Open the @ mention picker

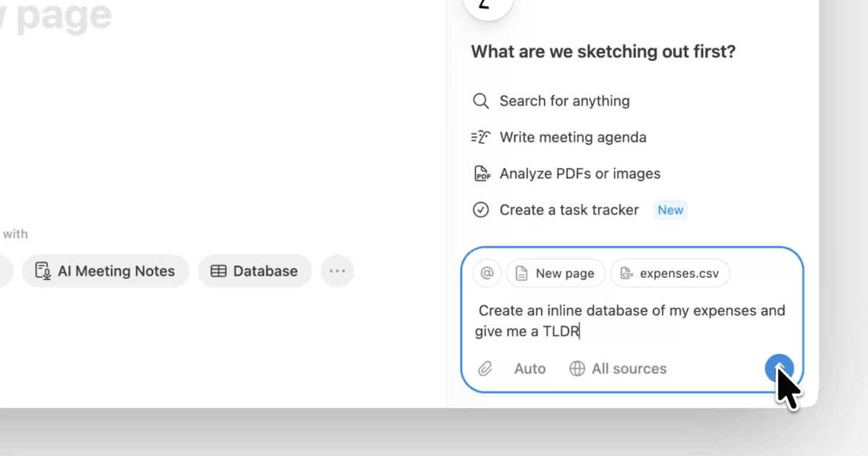[486, 273]
